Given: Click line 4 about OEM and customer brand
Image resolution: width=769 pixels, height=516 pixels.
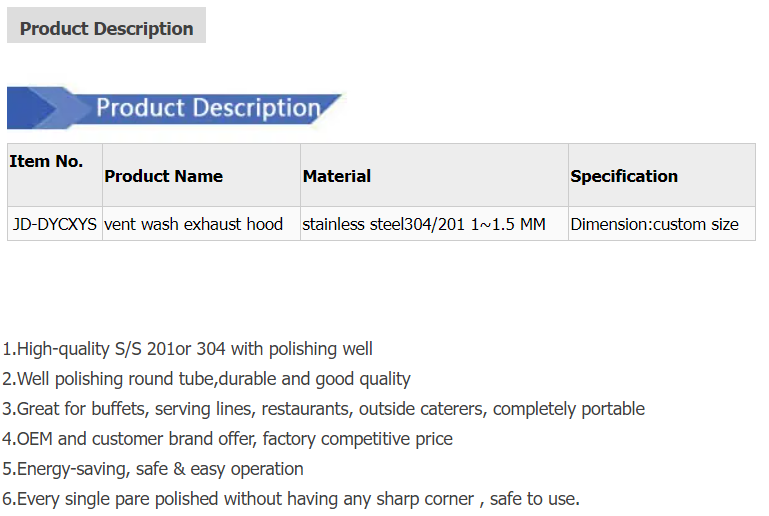Looking at the screenshot, I should [x=228, y=439].
